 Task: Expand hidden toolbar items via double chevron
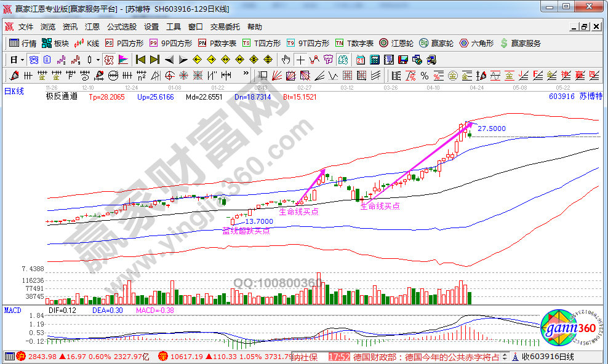(246, 74)
